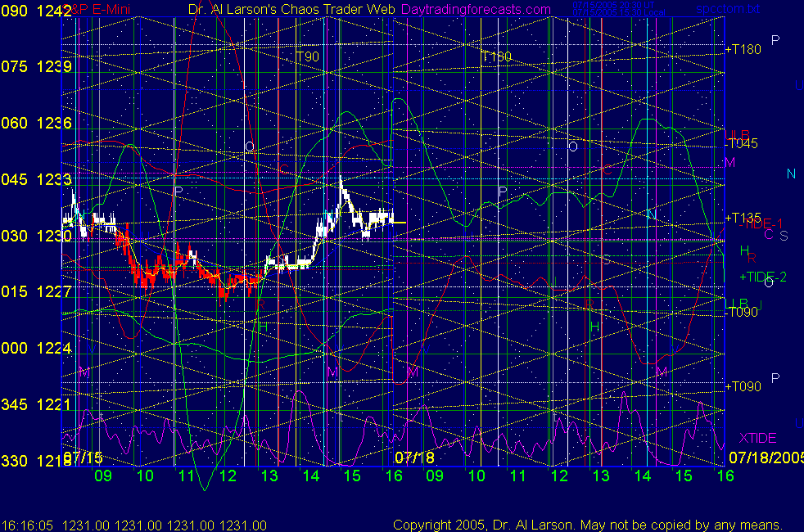Click the 'spcctom.txt' file name label

click(x=728, y=9)
